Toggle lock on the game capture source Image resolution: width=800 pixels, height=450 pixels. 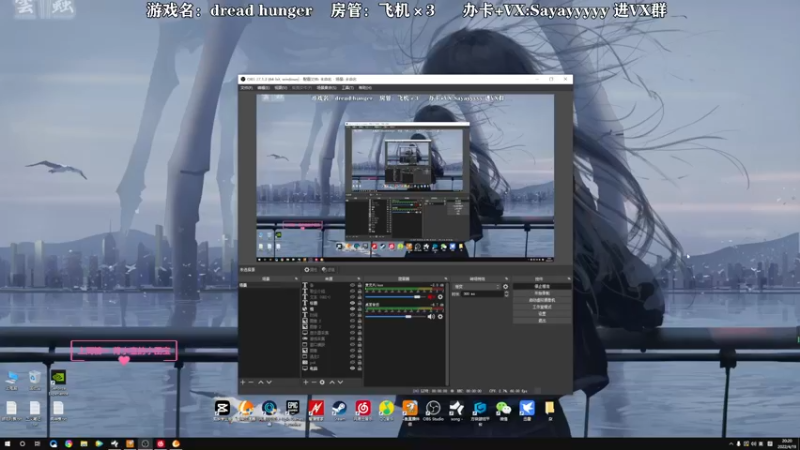[360, 339]
